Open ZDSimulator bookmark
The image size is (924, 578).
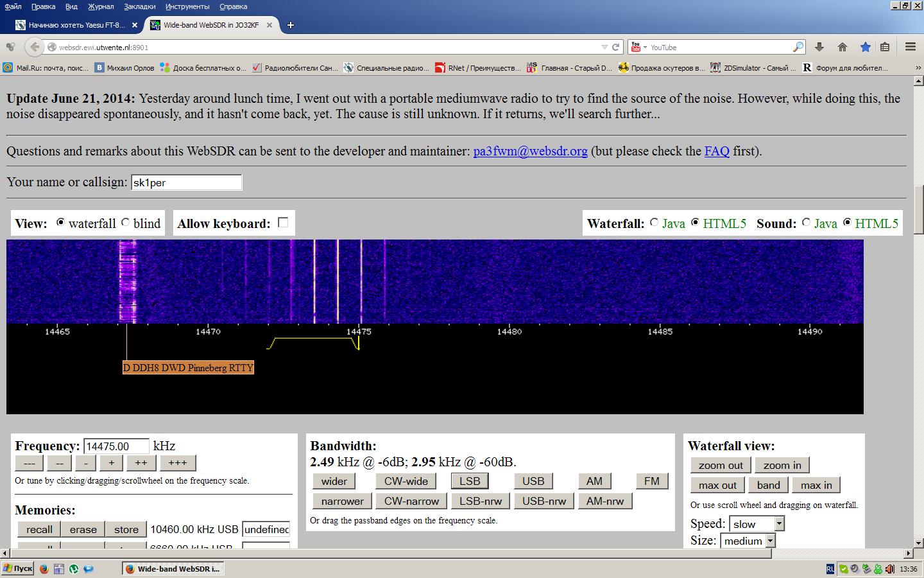pos(753,67)
